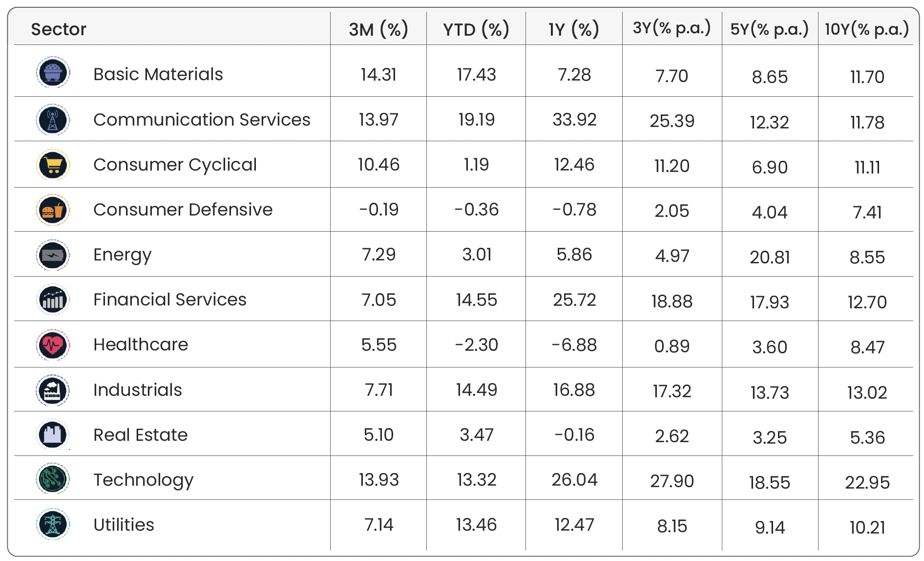This screenshot has height=561, width=924.
Task: Click the Utilities power pylon icon
Action: tap(53, 524)
